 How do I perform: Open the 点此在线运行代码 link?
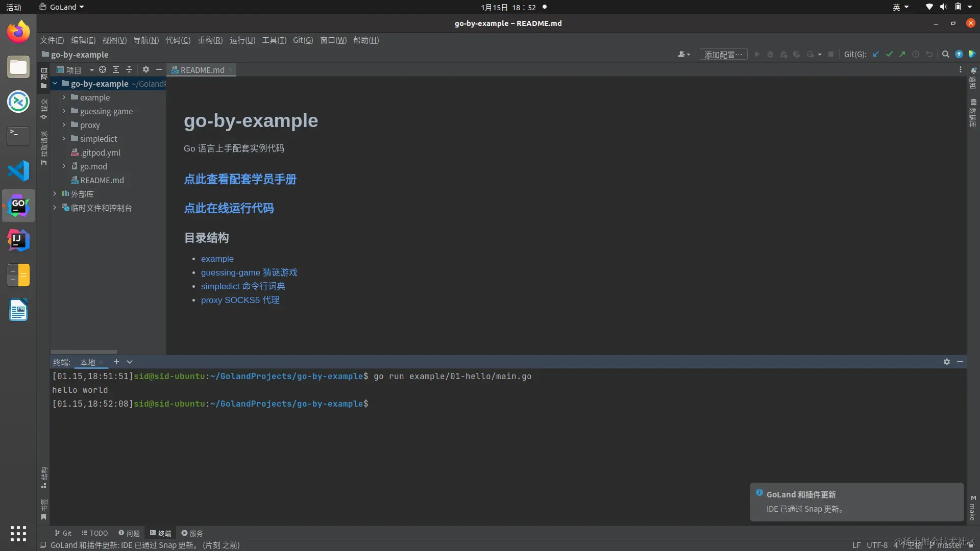tap(229, 208)
